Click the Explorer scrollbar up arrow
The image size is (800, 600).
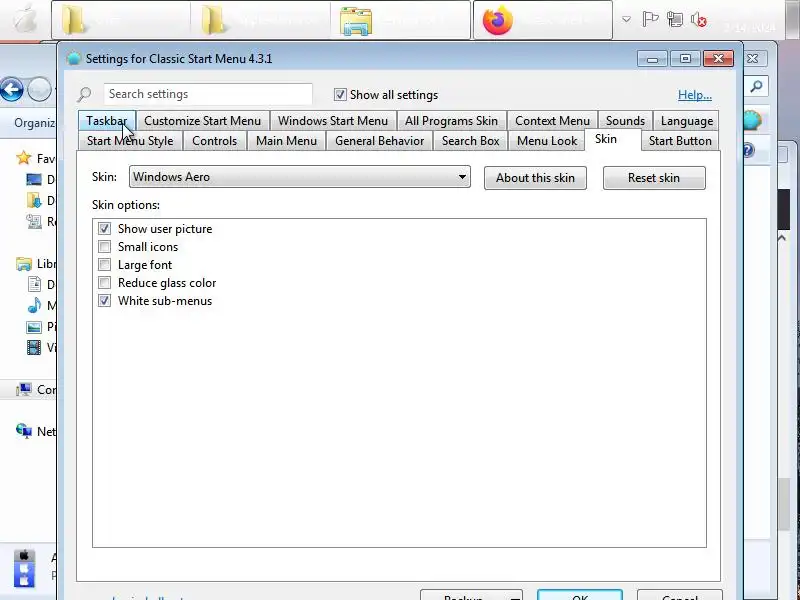[x=782, y=238]
